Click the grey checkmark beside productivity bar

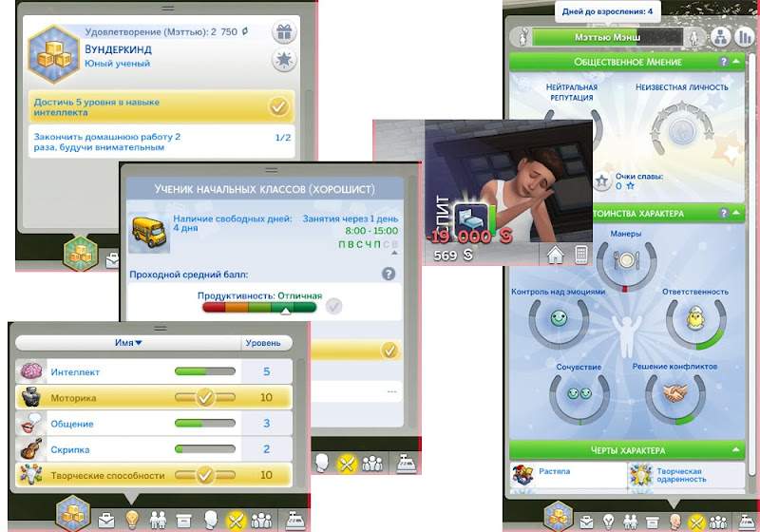[x=333, y=306]
